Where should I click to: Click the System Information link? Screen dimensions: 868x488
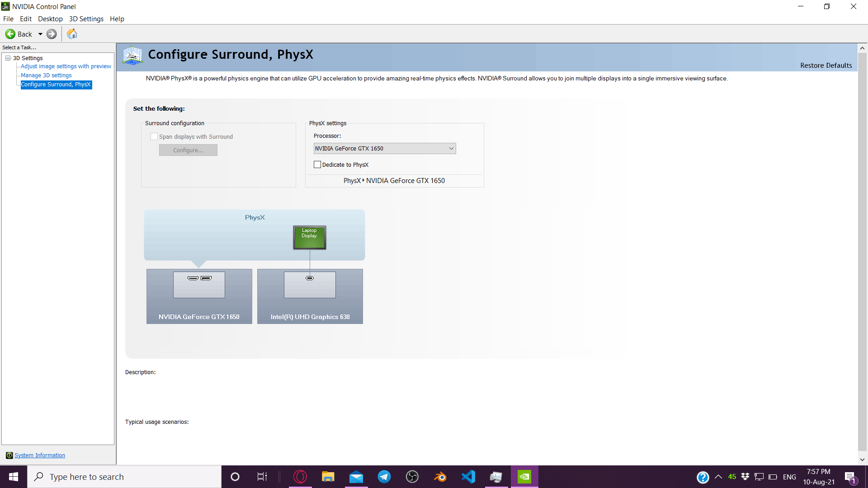pos(40,455)
